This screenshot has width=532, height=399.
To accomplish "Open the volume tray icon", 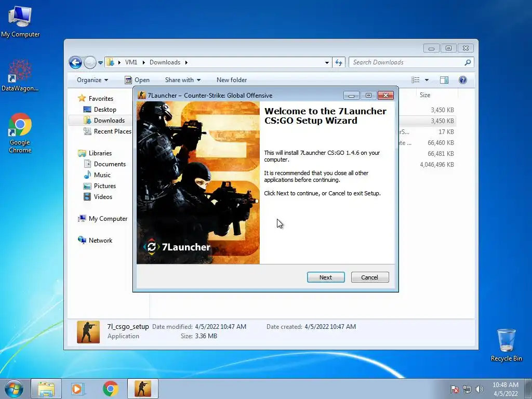I will coord(479,389).
